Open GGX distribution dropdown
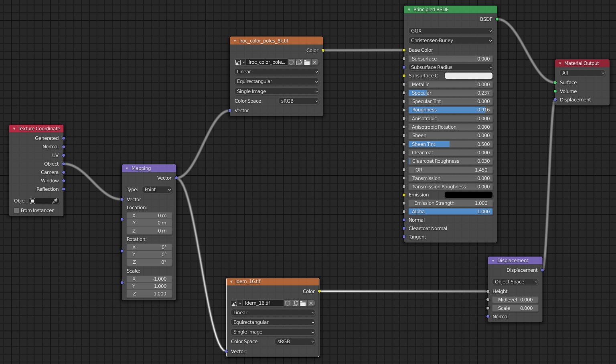 point(450,31)
